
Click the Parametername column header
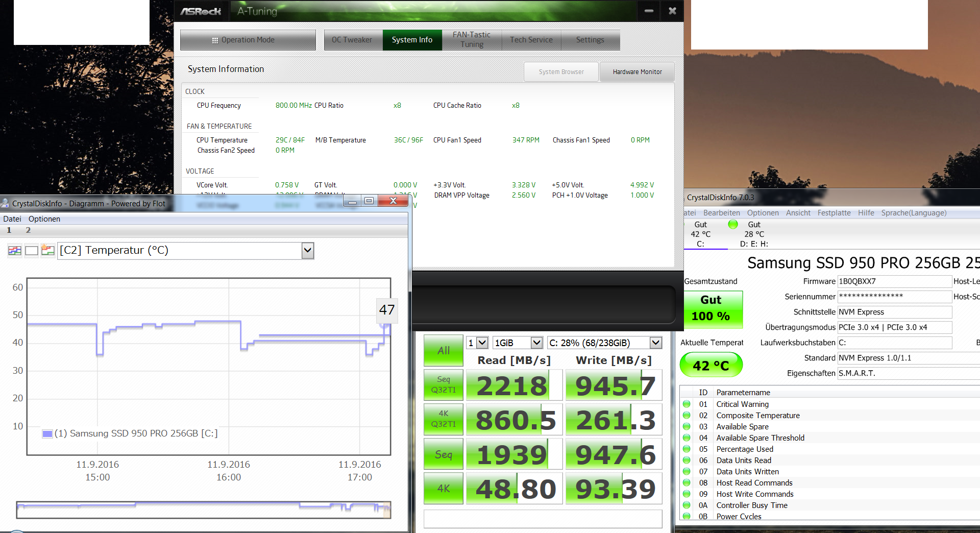coord(743,392)
